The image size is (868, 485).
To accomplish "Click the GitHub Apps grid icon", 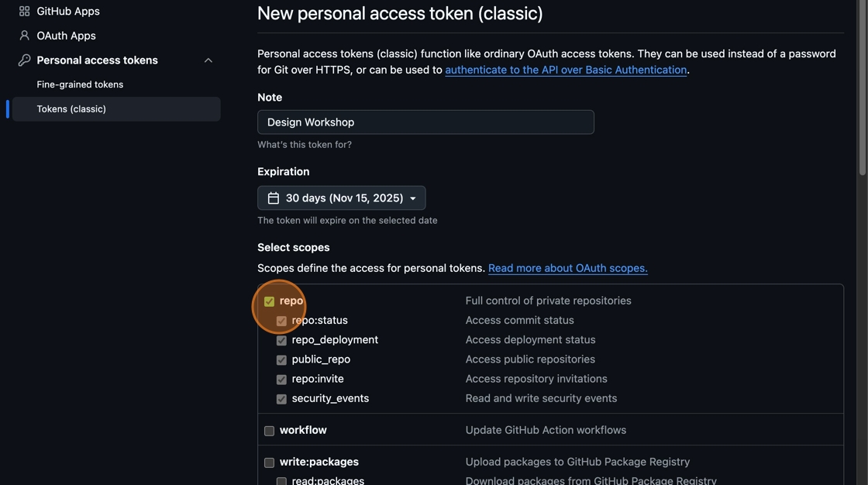I will point(24,12).
